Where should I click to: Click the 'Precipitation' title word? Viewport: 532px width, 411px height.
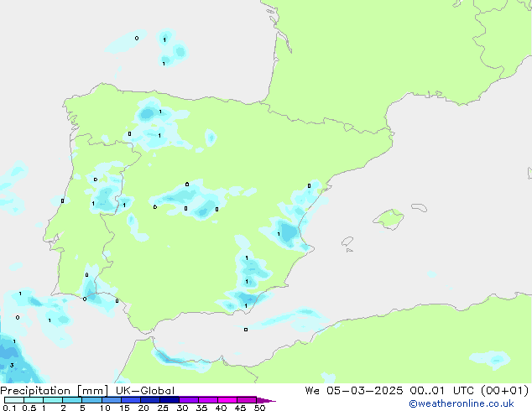(x=35, y=391)
